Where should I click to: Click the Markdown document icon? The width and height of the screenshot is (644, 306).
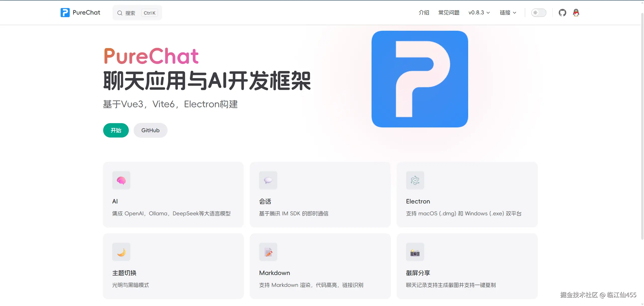[x=268, y=252]
